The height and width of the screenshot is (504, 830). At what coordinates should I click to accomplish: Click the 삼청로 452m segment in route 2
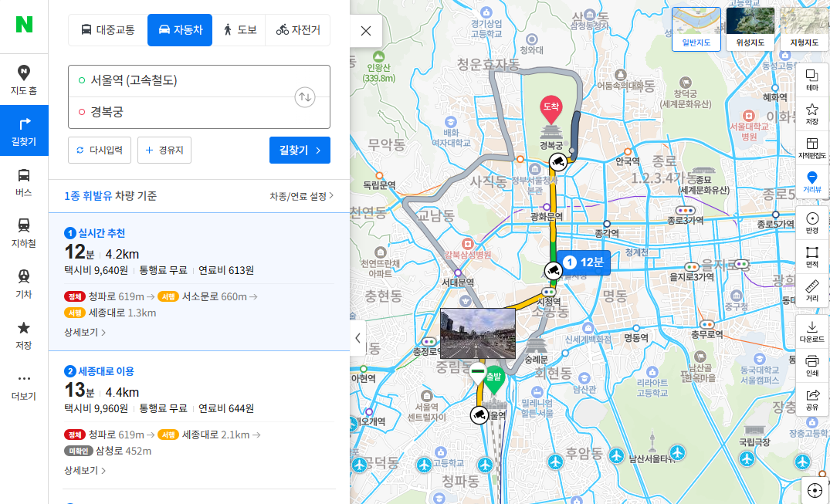point(108,451)
